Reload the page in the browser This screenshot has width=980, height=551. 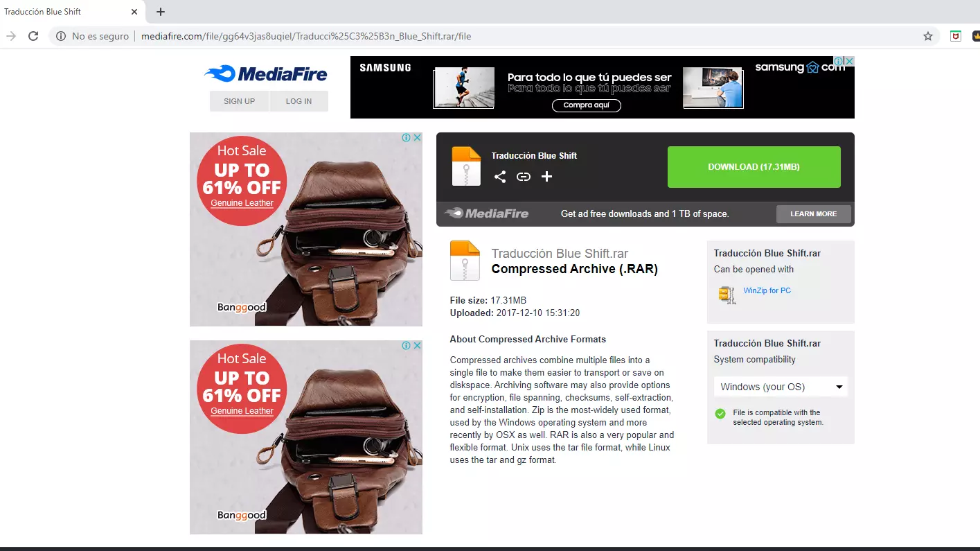(33, 36)
